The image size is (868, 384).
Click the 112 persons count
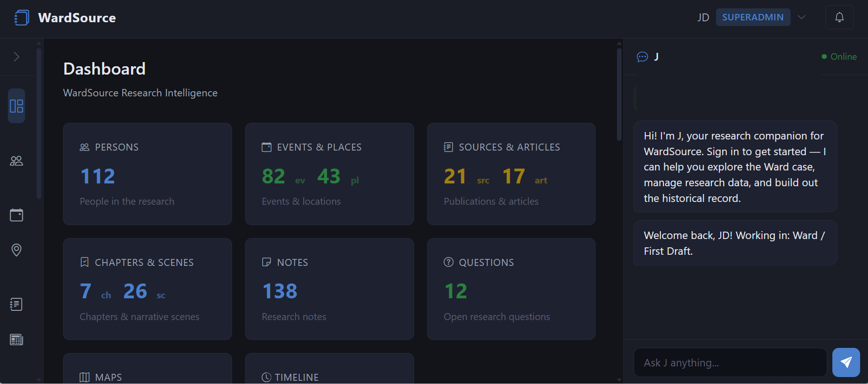coord(97,176)
